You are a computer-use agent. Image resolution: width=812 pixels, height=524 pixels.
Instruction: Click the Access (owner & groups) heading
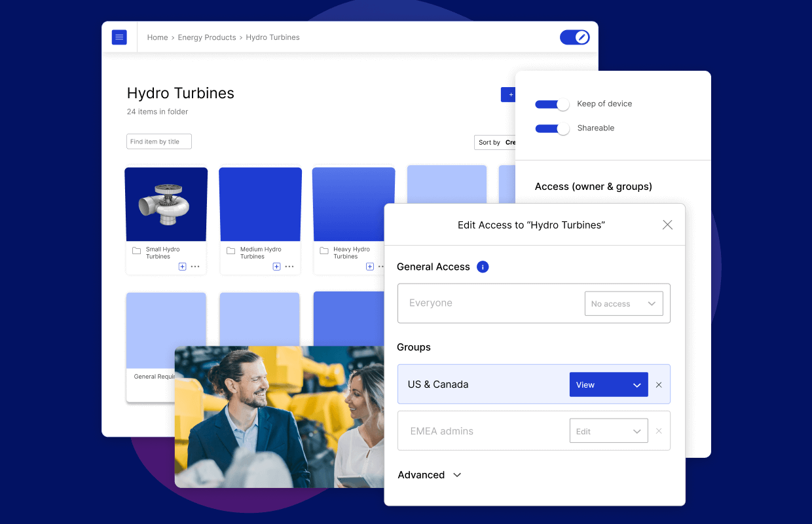(x=593, y=187)
